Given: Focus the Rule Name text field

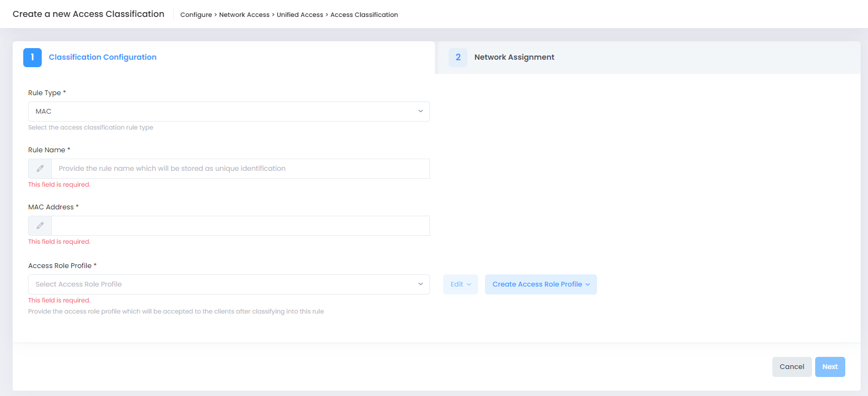Looking at the screenshot, I should coord(240,169).
